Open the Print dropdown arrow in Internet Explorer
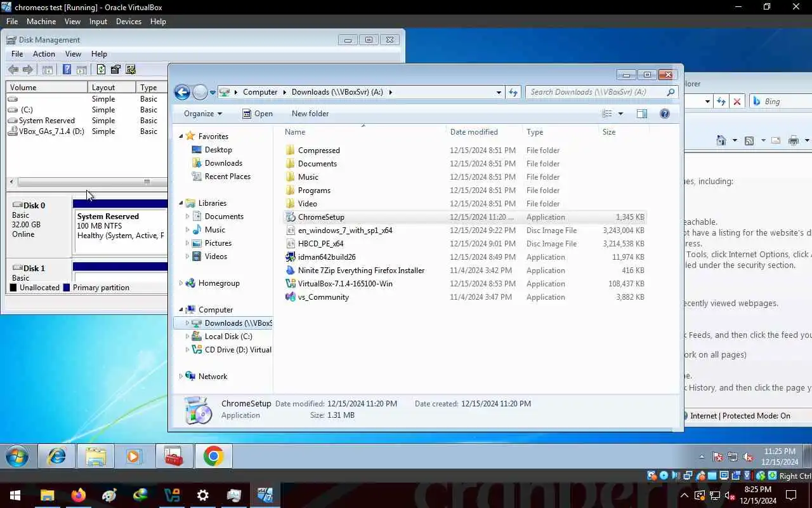 806,140
